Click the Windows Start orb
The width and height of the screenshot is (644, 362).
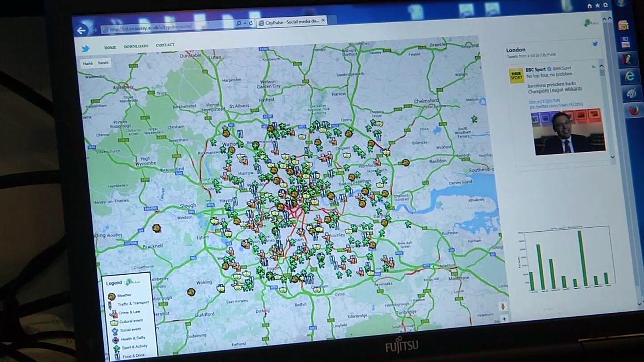(x=621, y=3)
